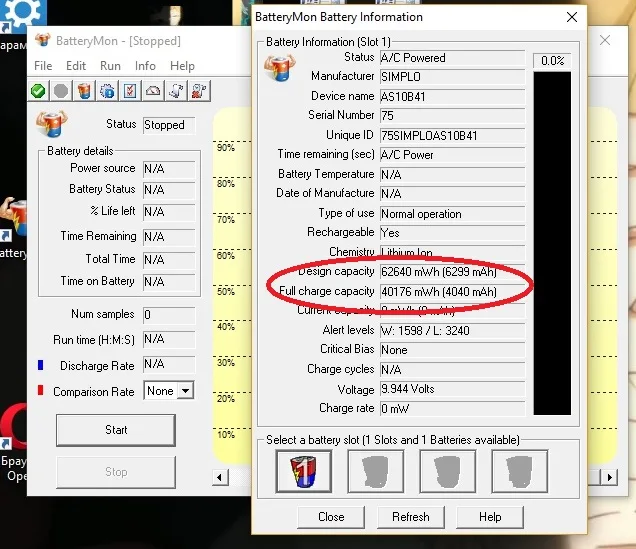Click the red Comparison Rate color marker

pyautogui.click(x=40, y=390)
